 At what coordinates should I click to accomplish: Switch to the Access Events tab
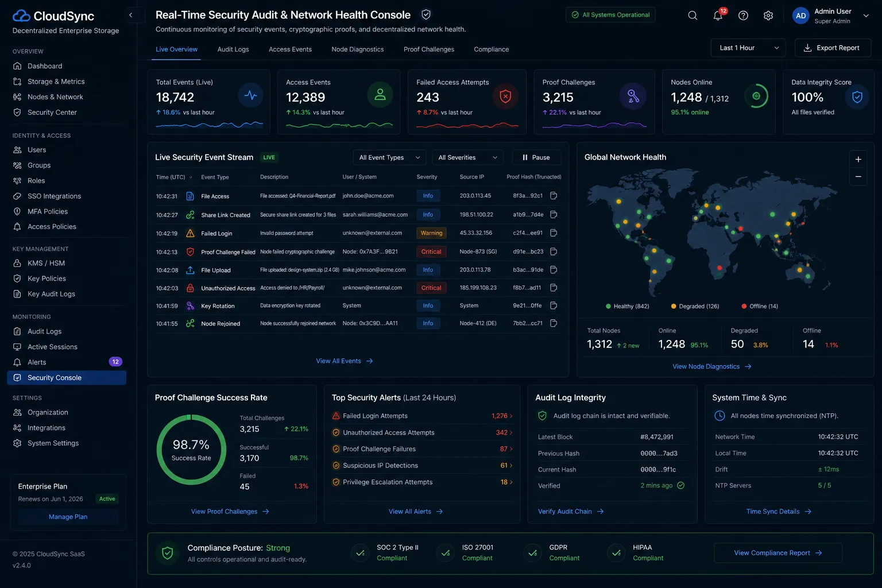[290, 49]
